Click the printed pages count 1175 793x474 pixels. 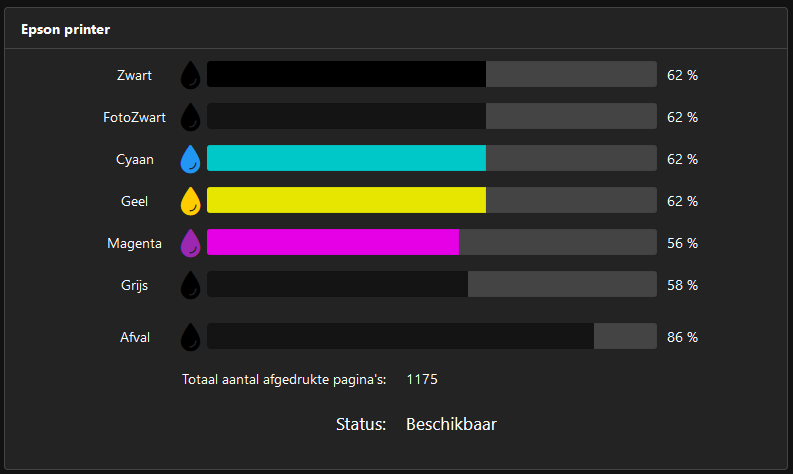pyautogui.click(x=422, y=380)
